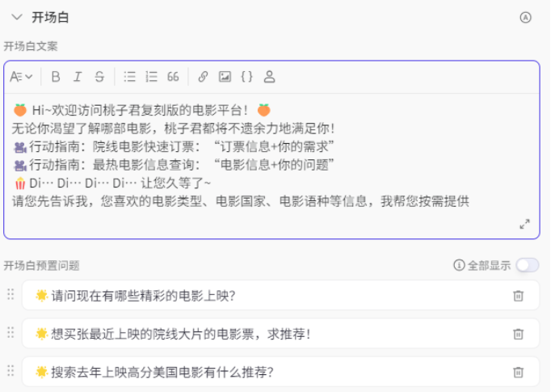Image resolution: width=551 pixels, height=392 pixels.
Task: Open the text style dropdown in editor toolbar
Action: click(x=21, y=76)
